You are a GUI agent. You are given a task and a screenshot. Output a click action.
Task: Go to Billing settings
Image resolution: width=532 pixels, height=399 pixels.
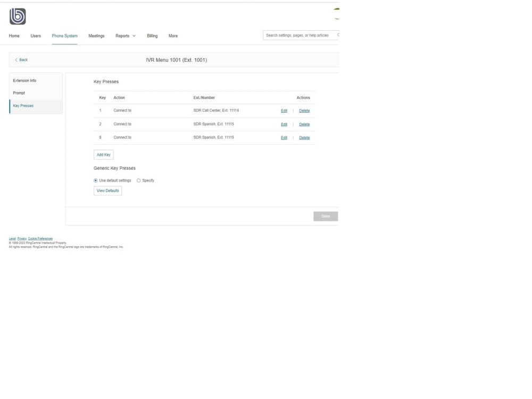click(152, 36)
